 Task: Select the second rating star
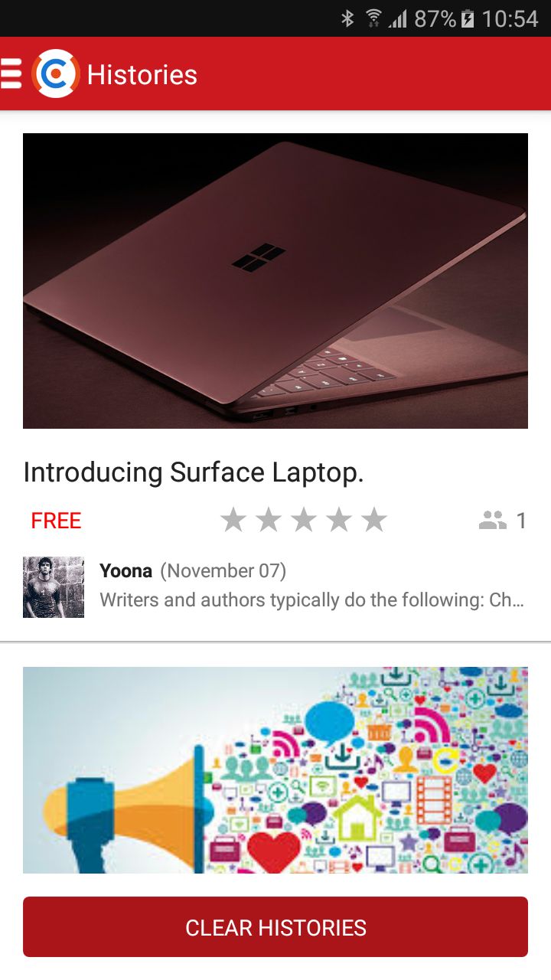click(269, 521)
